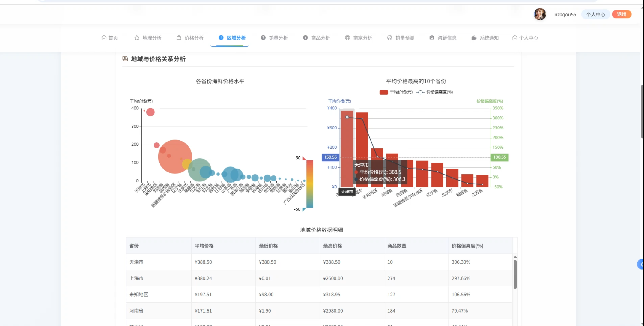Screen dimensions: 644x326
Task: Click the username nz0qou55
Action: pos(565,14)
